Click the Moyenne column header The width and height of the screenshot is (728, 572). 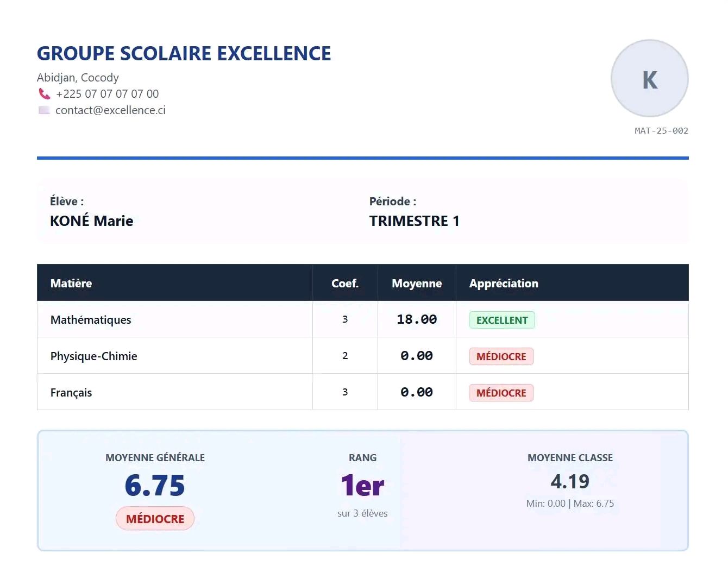tap(416, 283)
